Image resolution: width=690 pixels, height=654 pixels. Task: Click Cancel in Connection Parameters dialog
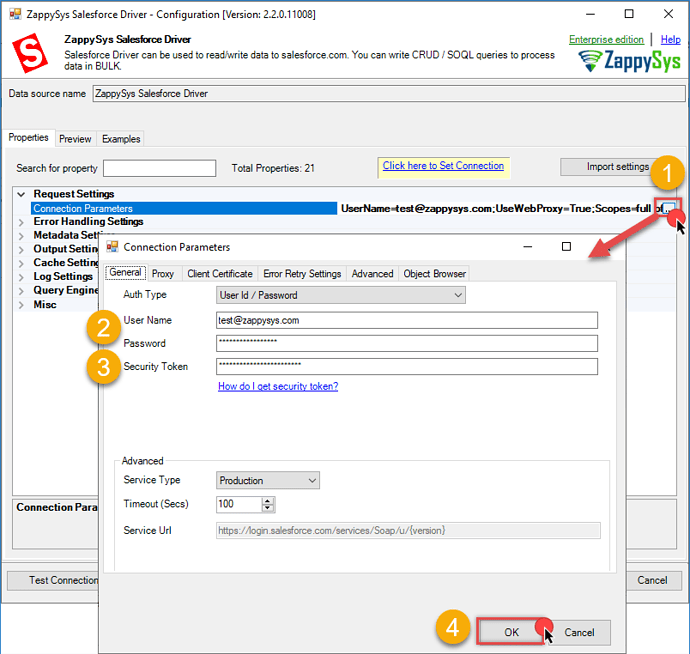point(579,632)
